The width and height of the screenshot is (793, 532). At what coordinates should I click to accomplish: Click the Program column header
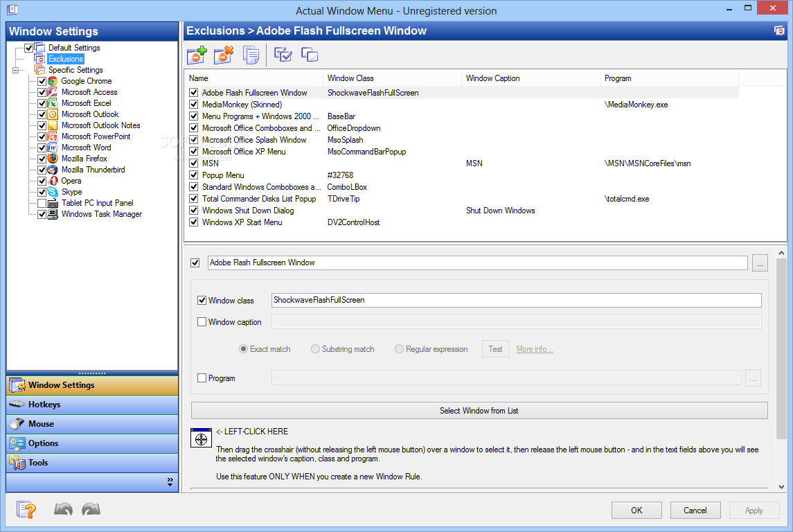pos(669,78)
